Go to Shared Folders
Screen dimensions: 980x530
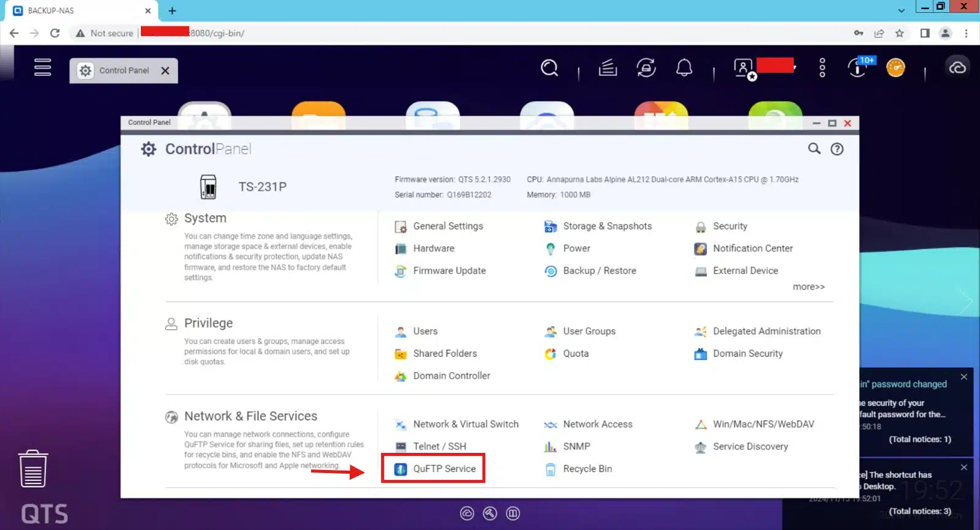(444, 354)
